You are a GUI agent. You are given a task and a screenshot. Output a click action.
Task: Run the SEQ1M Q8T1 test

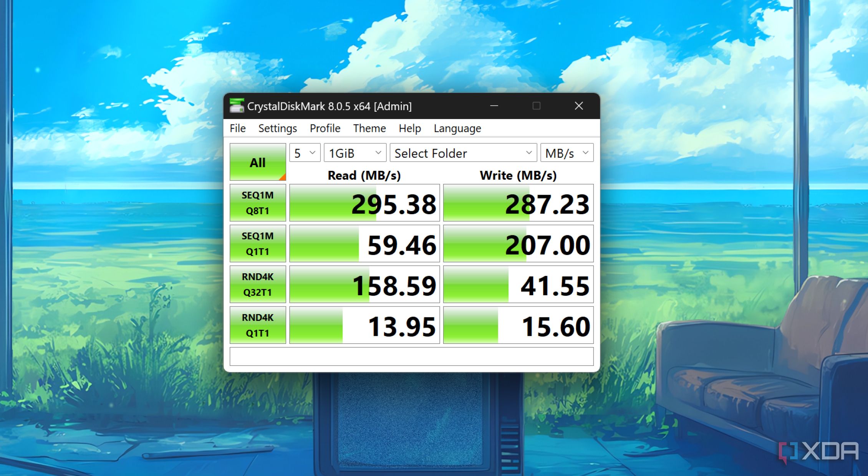coord(258,203)
